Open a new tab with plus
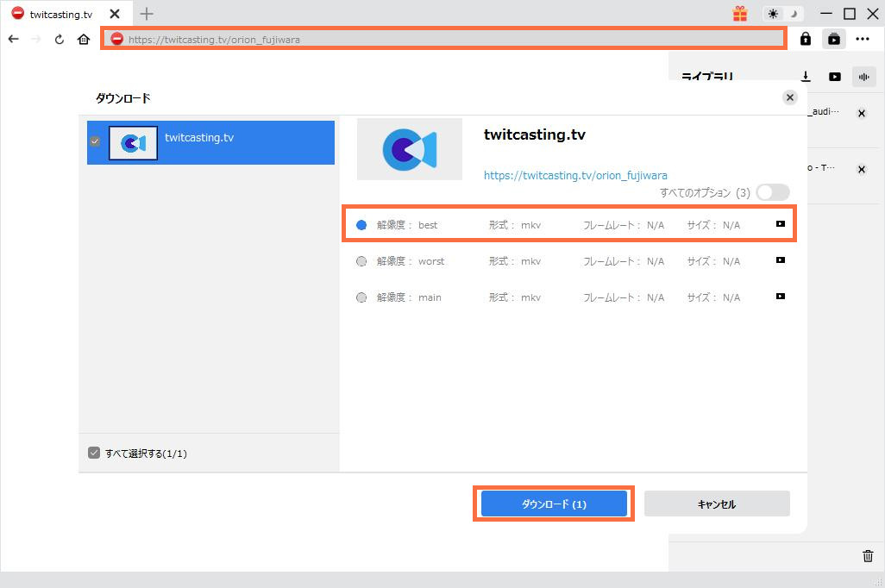Screen dimensions: 885x588 (x=146, y=14)
